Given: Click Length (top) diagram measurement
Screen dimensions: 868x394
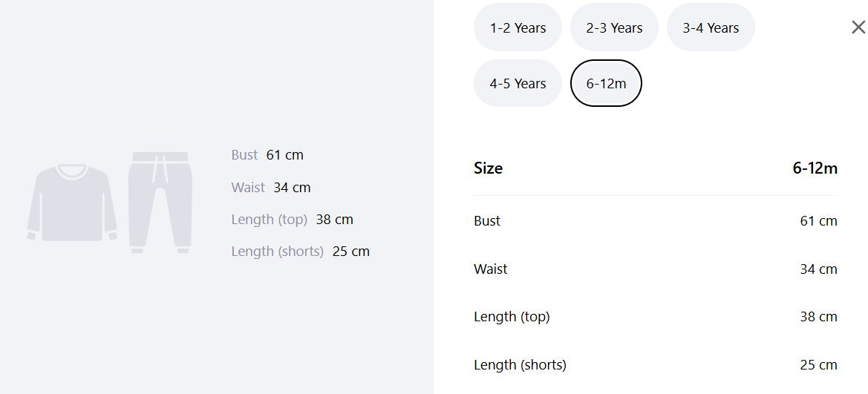Looking at the screenshot, I should coord(293,219).
